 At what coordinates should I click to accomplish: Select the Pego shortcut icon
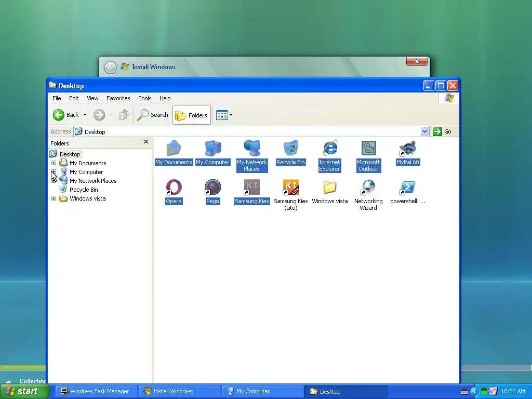(x=212, y=192)
